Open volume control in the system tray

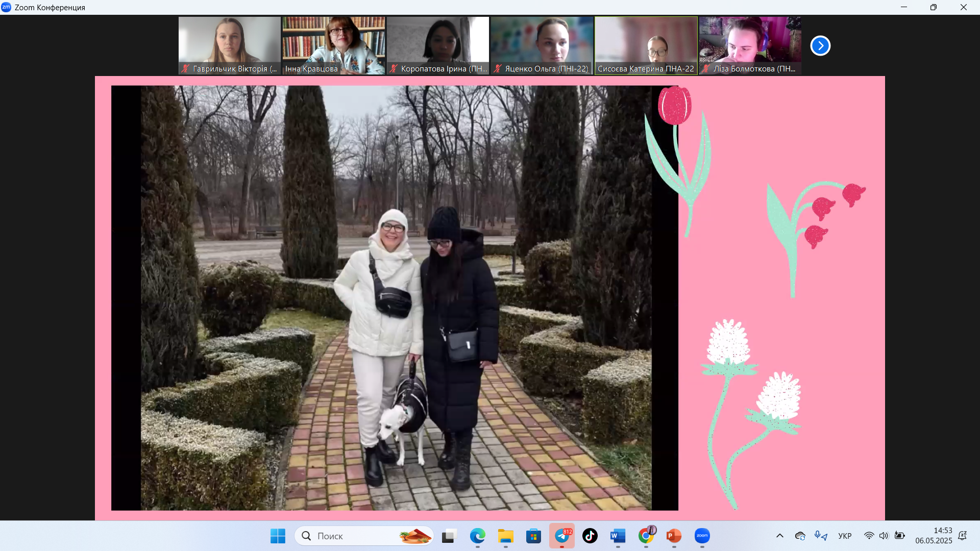(884, 536)
